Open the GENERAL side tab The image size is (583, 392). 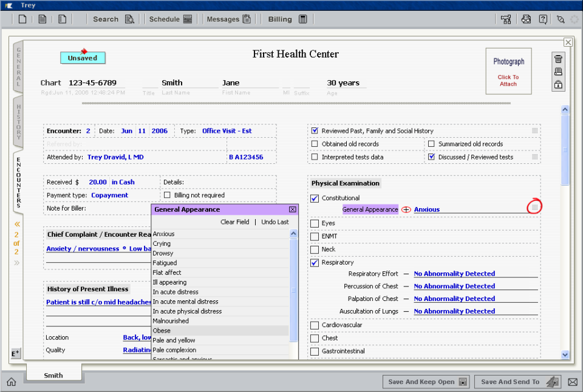[x=18, y=66]
